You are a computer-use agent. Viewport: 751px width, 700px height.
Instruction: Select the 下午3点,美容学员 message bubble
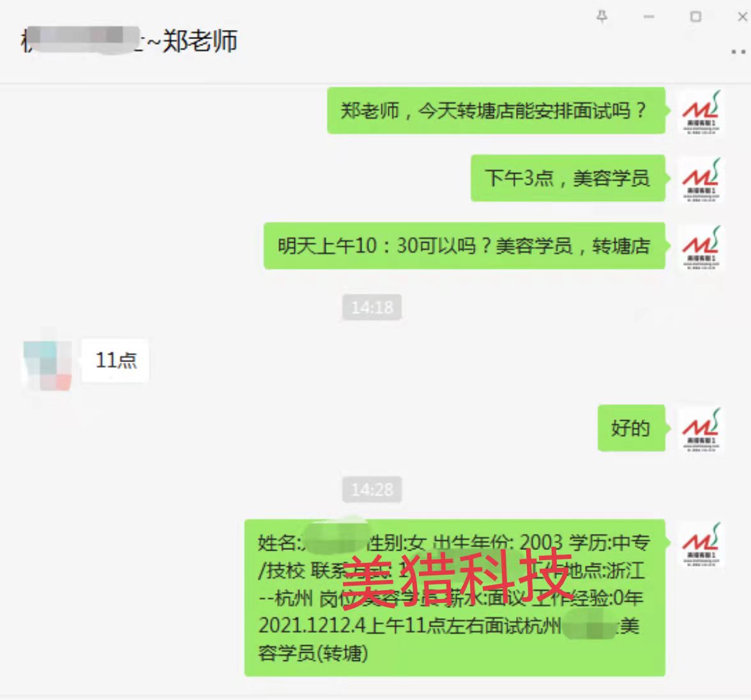point(568,178)
